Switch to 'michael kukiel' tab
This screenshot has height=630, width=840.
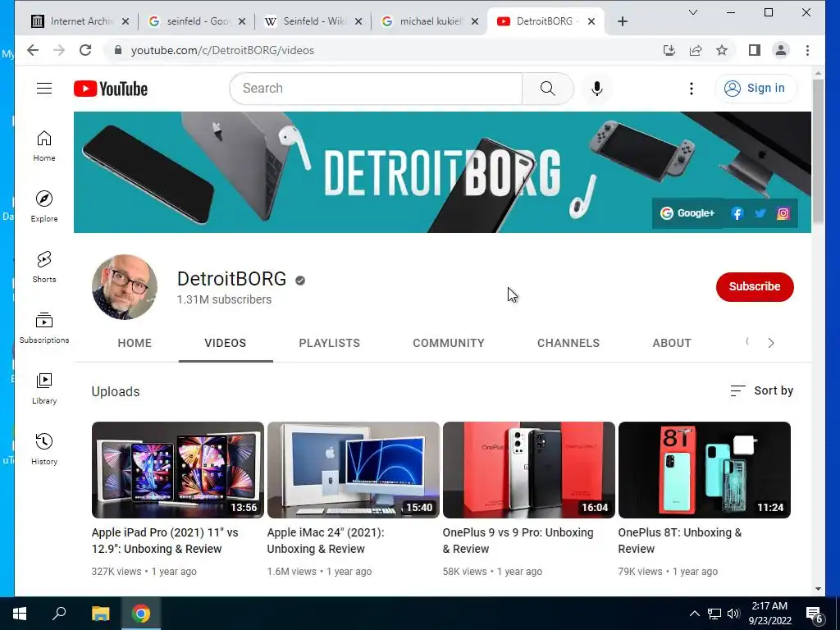tap(431, 21)
